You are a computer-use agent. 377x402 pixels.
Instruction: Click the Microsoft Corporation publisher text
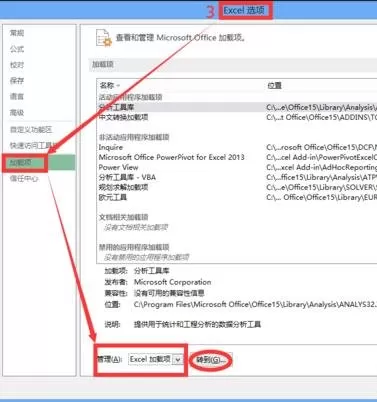tap(172, 282)
